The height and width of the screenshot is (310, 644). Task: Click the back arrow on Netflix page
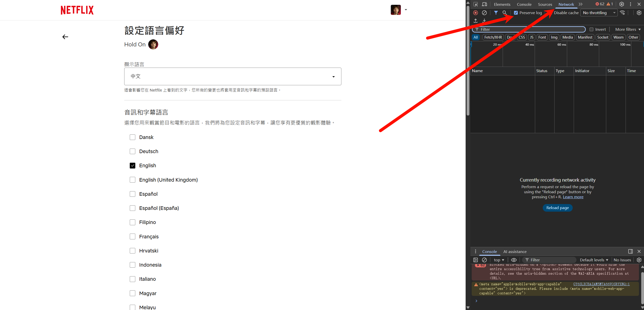tap(65, 37)
